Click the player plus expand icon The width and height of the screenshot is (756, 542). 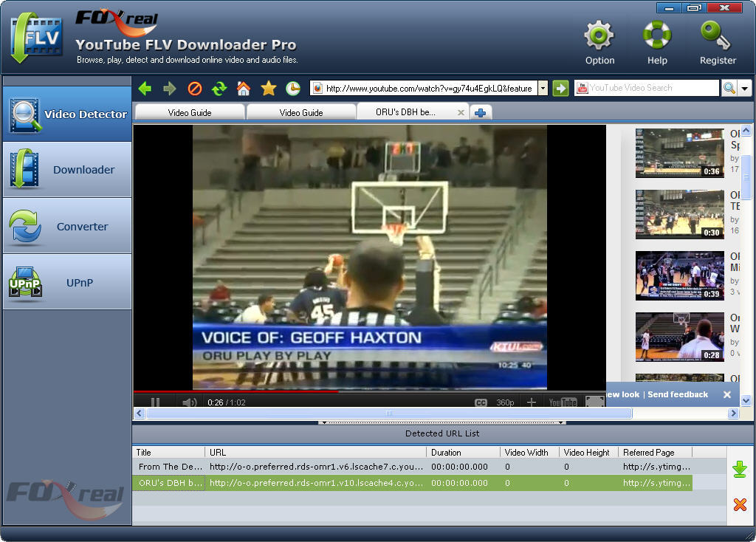tap(532, 402)
